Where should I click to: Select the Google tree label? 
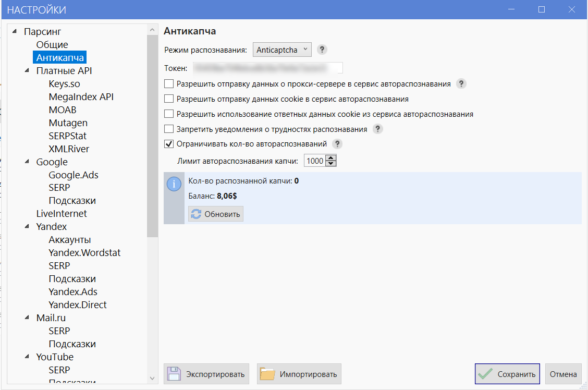tap(52, 162)
